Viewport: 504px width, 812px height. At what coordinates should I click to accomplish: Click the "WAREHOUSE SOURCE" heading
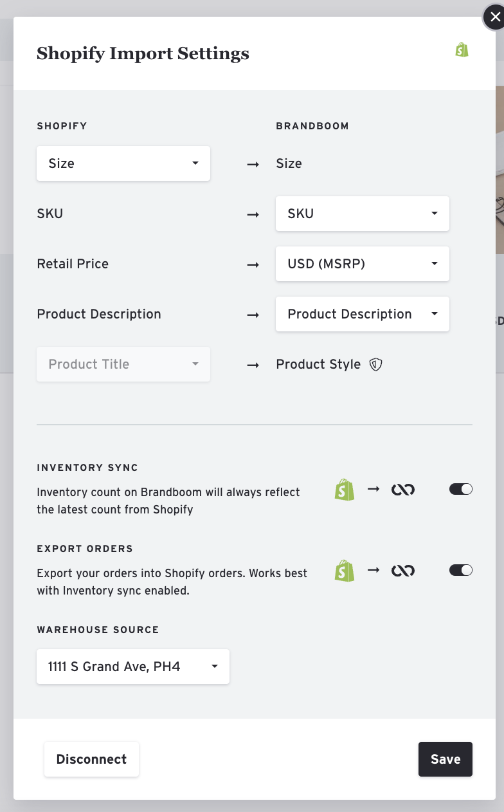point(98,630)
